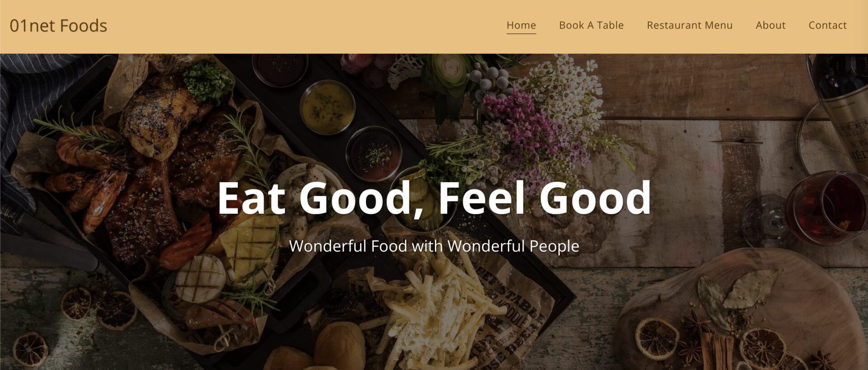Open the Restaurant Menu page
The height and width of the screenshot is (370, 868).
coord(689,25)
